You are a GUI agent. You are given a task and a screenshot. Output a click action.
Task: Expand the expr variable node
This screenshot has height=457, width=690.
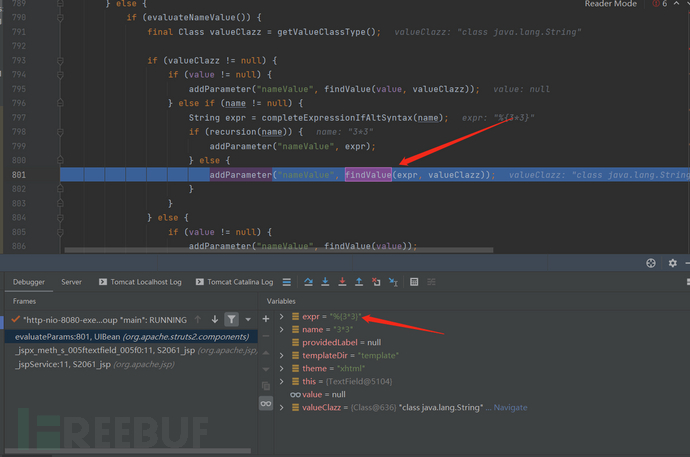(x=282, y=317)
